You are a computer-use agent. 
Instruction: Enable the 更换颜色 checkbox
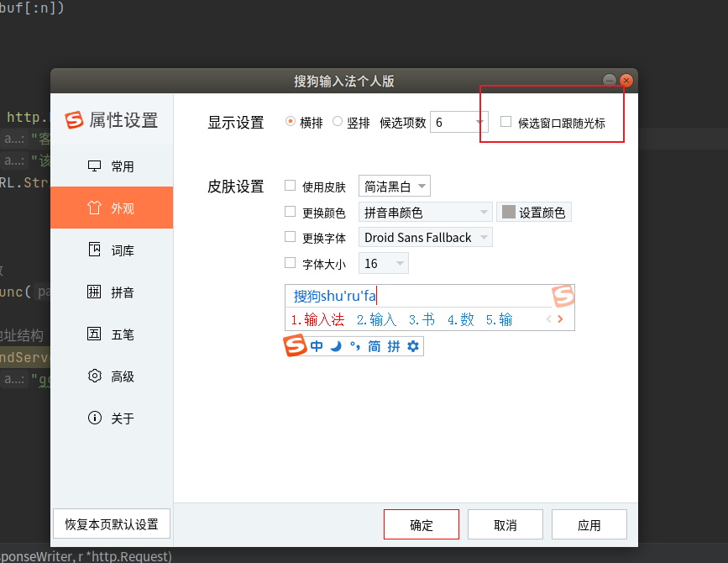pos(291,212)
